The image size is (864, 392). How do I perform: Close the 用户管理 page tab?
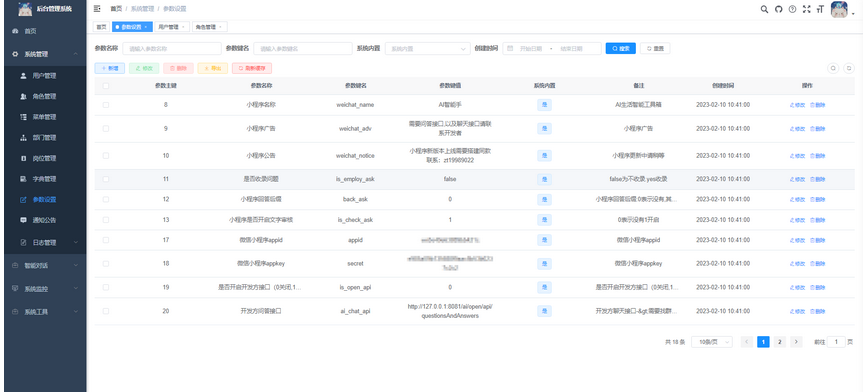click(183, 26)
